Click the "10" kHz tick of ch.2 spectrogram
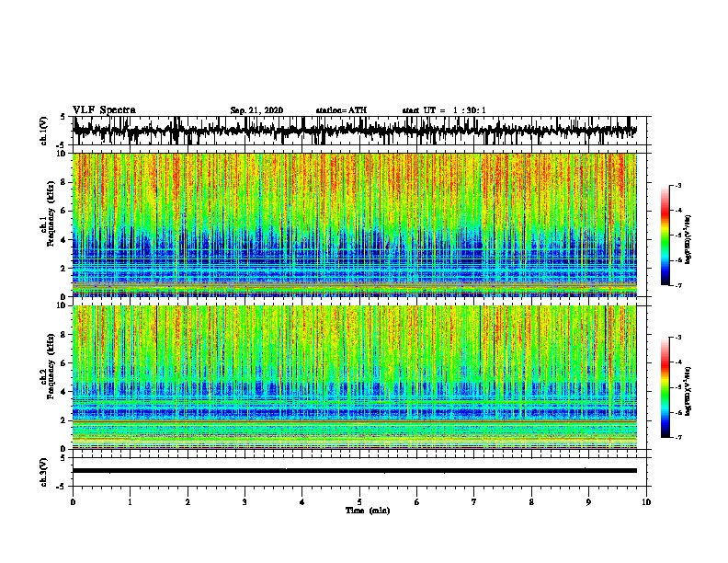728x563 pixels. pyautogui.click(x=63, y=305)
